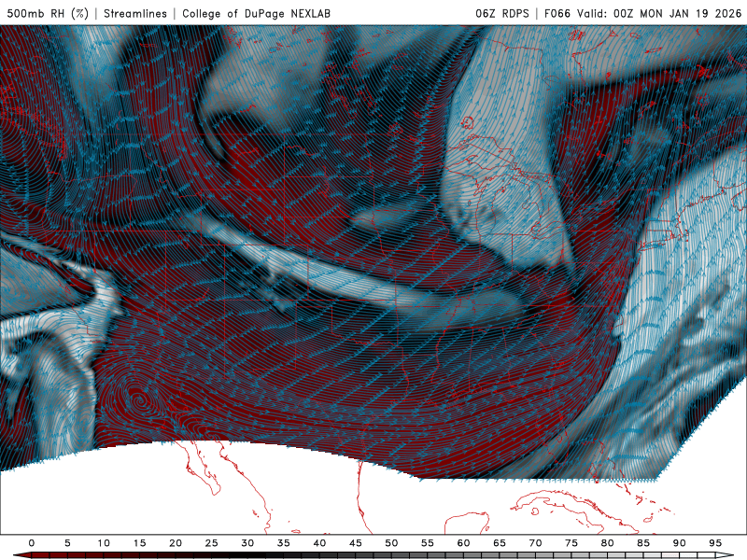
Task: Click the '50' value on the color scale
Action: (x=391, y=543)
